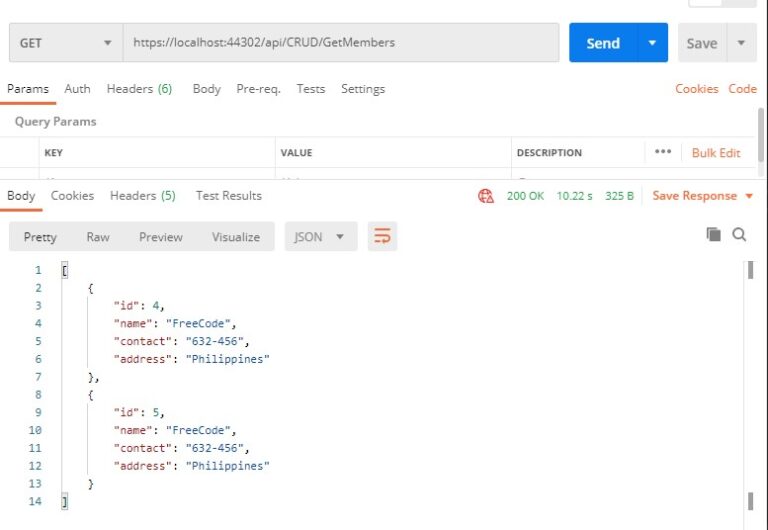768x530 pixels.
Task: Toggle word wrap for the response body
Action: (382, 237)
